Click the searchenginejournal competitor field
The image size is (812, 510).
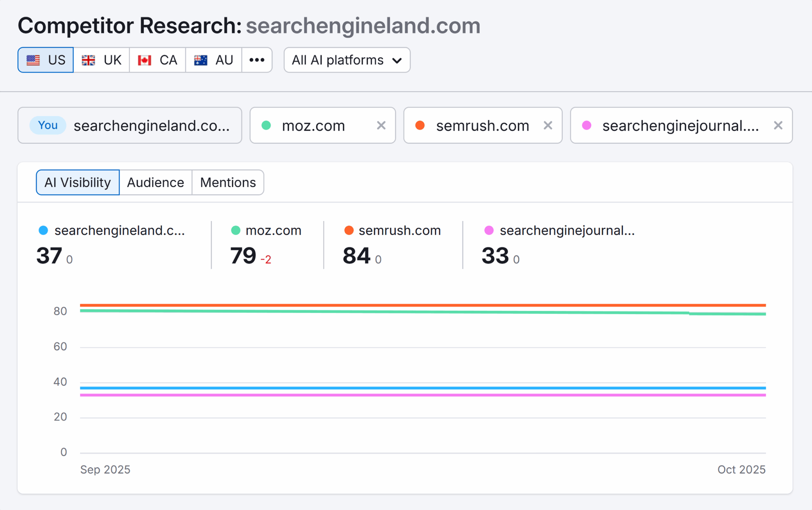point(681,125)
